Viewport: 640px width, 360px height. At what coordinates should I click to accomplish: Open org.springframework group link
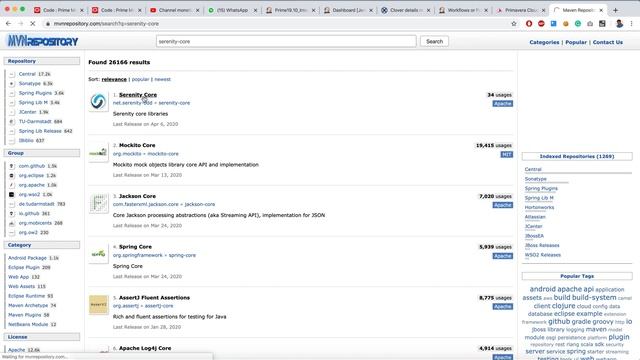[x=138, y=255]
